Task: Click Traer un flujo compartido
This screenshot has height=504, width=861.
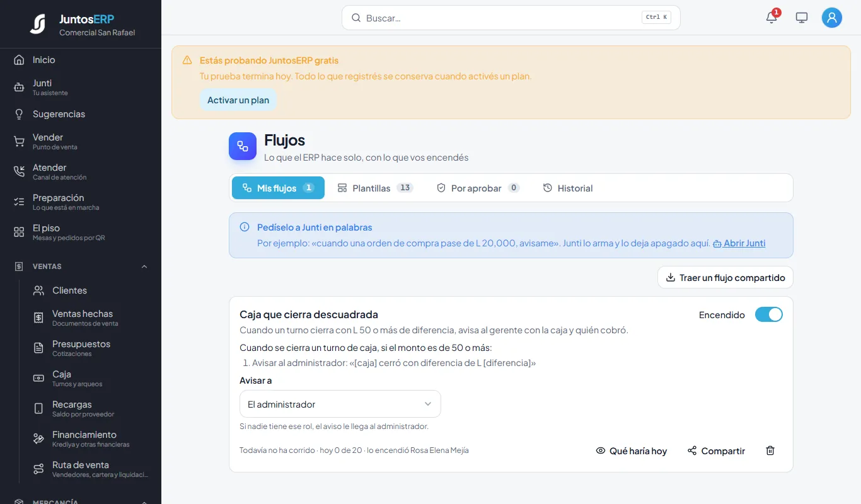Action: pyautogui.click(x=725, y=277)
